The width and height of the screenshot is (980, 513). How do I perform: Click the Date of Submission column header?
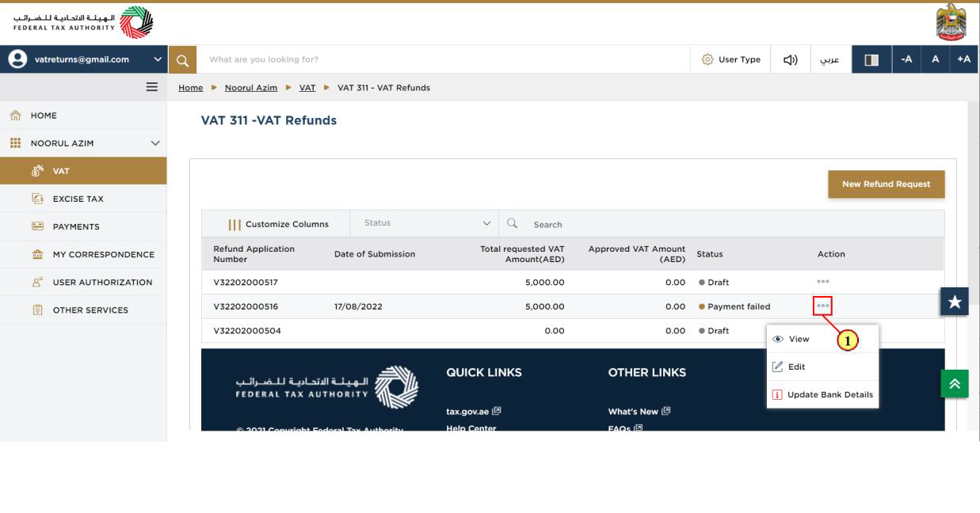(x=375, y=254)
